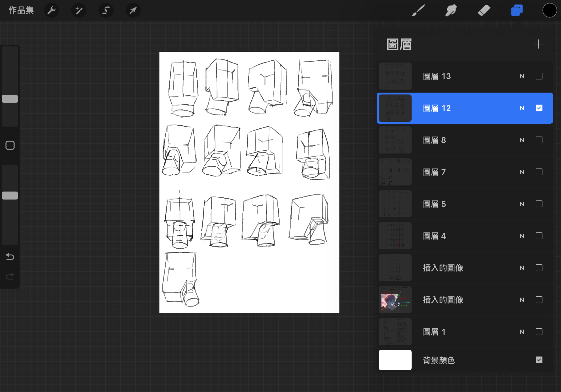Adjust the brush size slider handle
The height and width of the screenshot is (392, 561).
point(10,99)
